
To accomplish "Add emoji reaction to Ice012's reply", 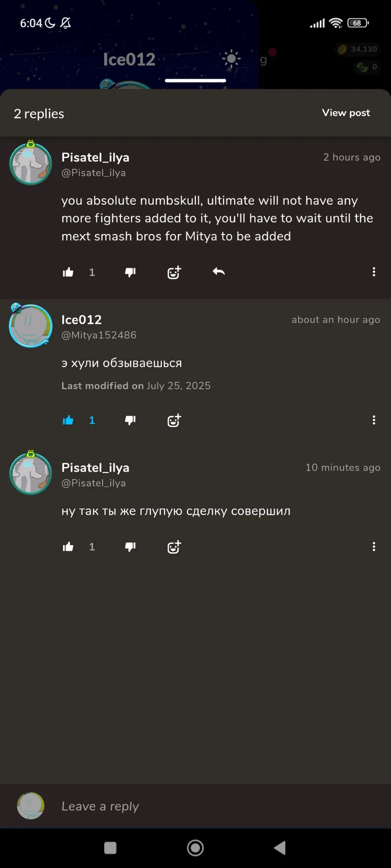I will pyautogui.click(x=174, y=420).
